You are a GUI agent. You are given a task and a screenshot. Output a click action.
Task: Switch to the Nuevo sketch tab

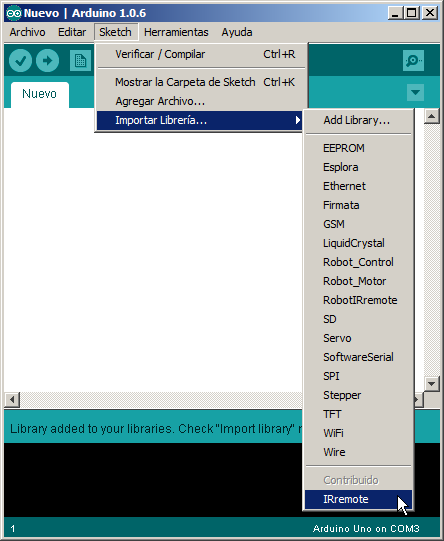[x=40, y=94]
